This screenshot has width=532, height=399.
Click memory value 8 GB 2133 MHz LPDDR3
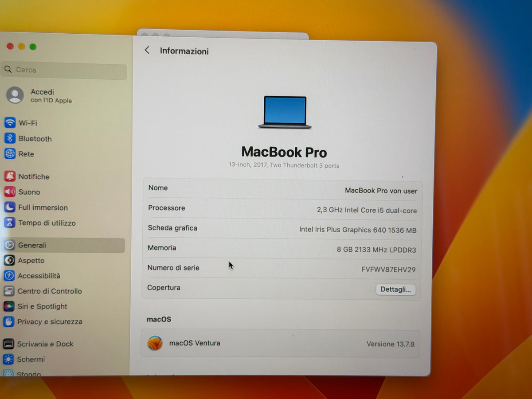click(376, 250)
